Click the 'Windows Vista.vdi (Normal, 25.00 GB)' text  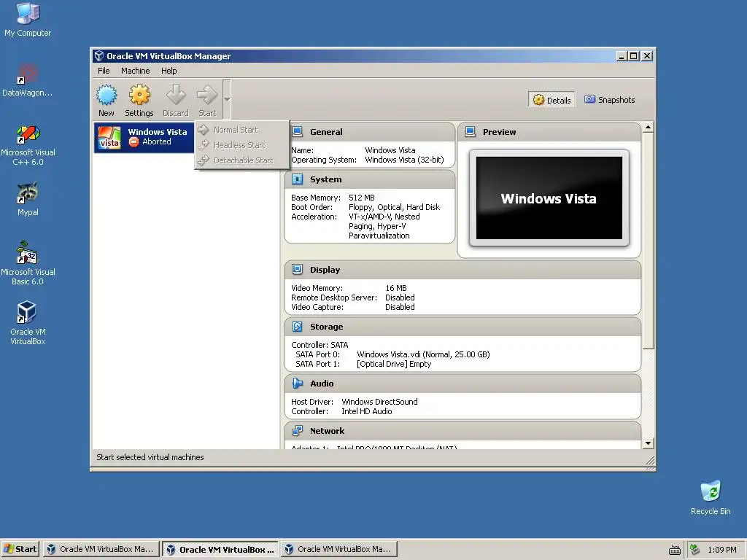click(423, 354)
